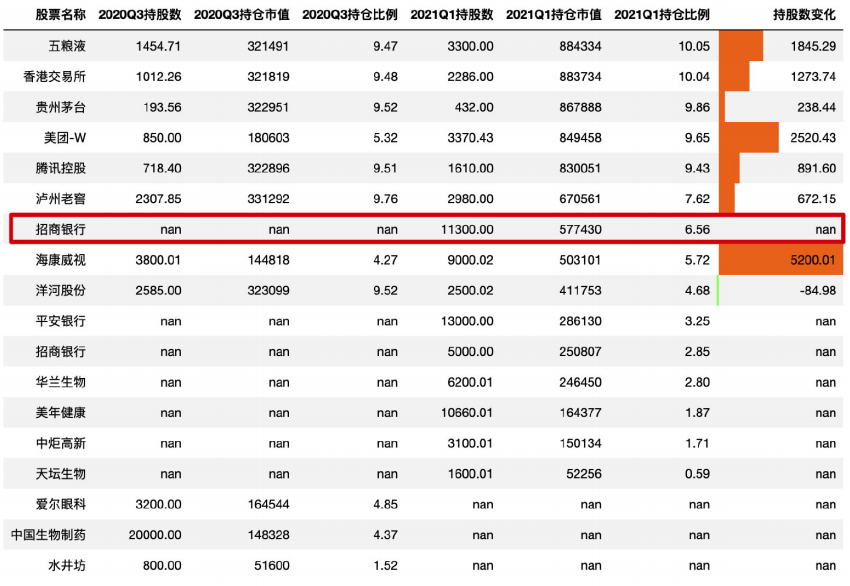Select the 中国生物制药 stock name cell

48,535
